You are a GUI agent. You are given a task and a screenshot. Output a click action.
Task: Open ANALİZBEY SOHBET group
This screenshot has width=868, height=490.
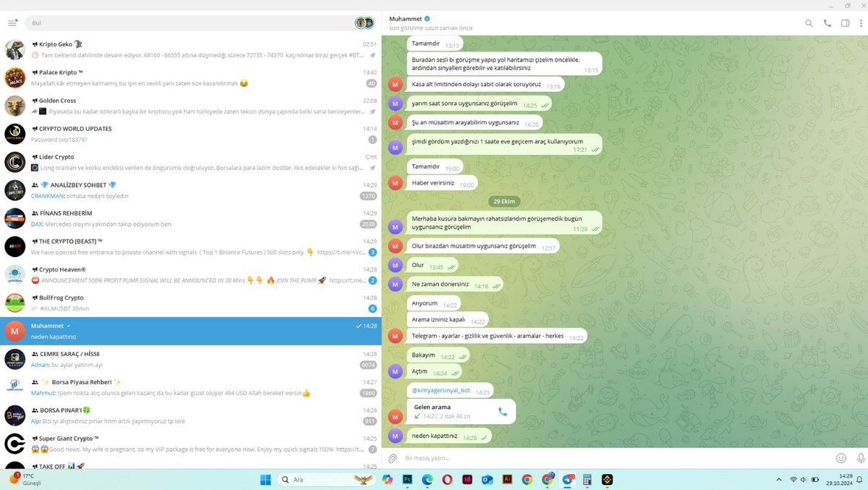tap(191, 190)
